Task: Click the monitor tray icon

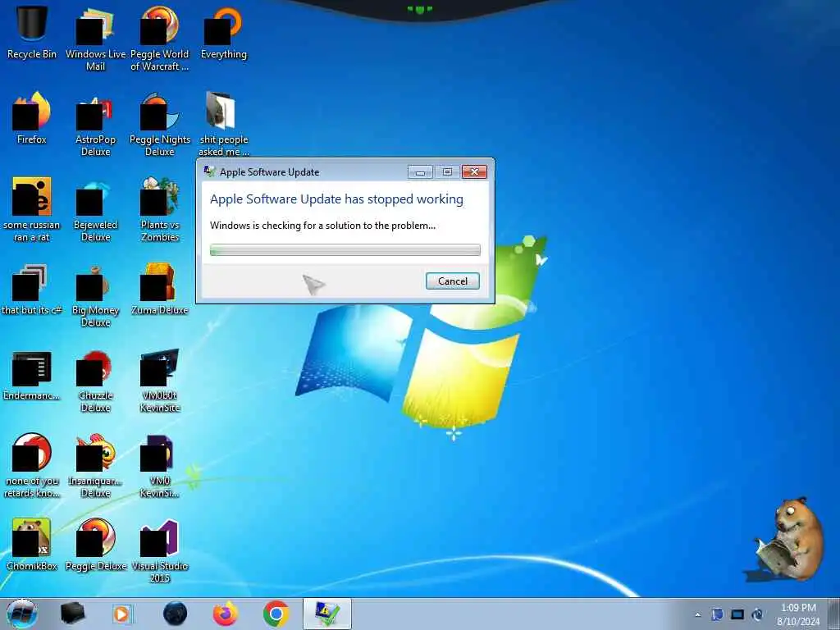Action: pyautogui.click(x=737, y=614)
